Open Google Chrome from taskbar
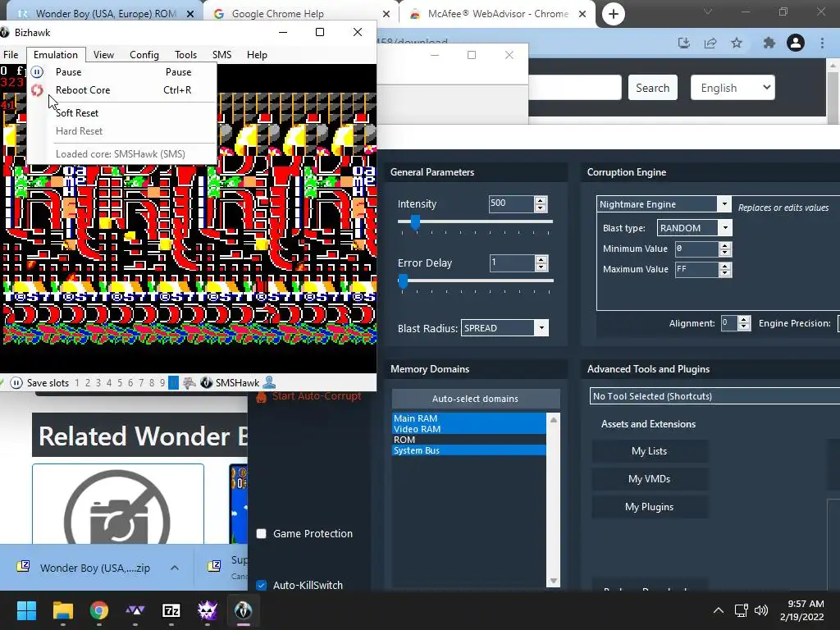 [x=99, y=610]
